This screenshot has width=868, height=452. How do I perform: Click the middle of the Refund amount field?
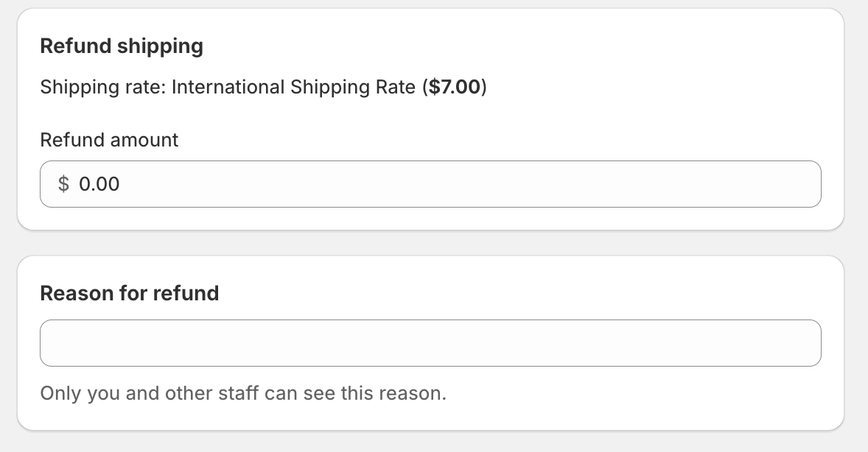point(430,184)
